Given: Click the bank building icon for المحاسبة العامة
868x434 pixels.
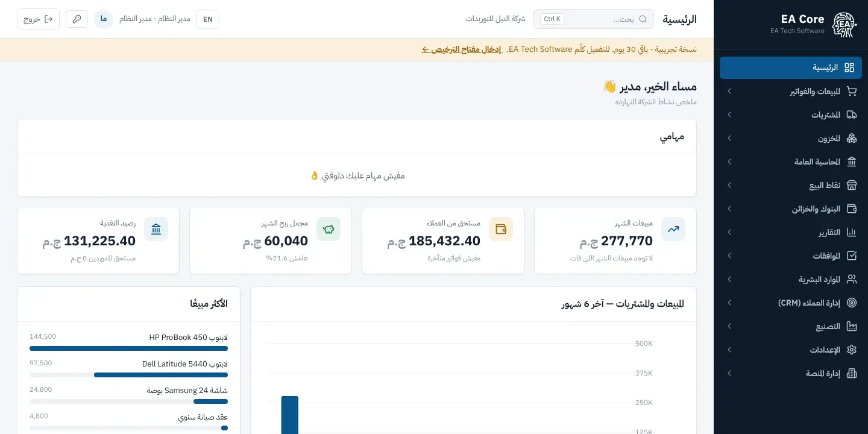Looking at the screenshot, I should click(x=852, y=162).
